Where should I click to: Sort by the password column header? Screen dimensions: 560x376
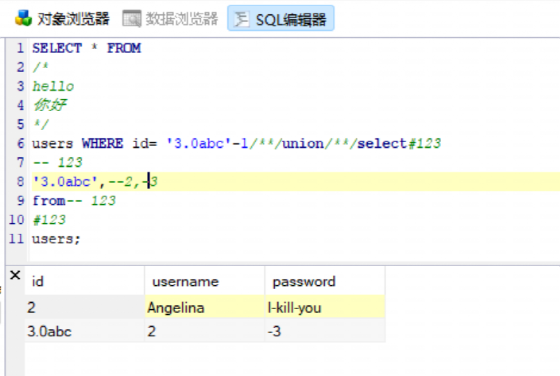(x=325, y=281)
